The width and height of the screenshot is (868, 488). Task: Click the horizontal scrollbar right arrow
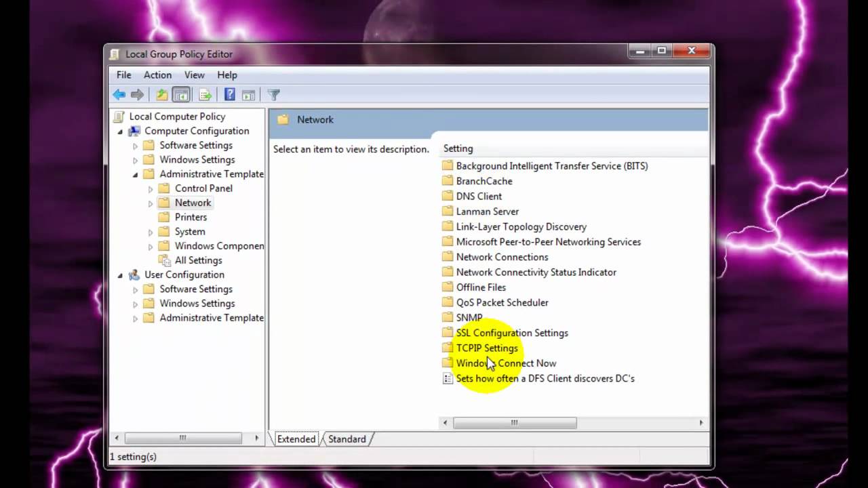point(701,422)
